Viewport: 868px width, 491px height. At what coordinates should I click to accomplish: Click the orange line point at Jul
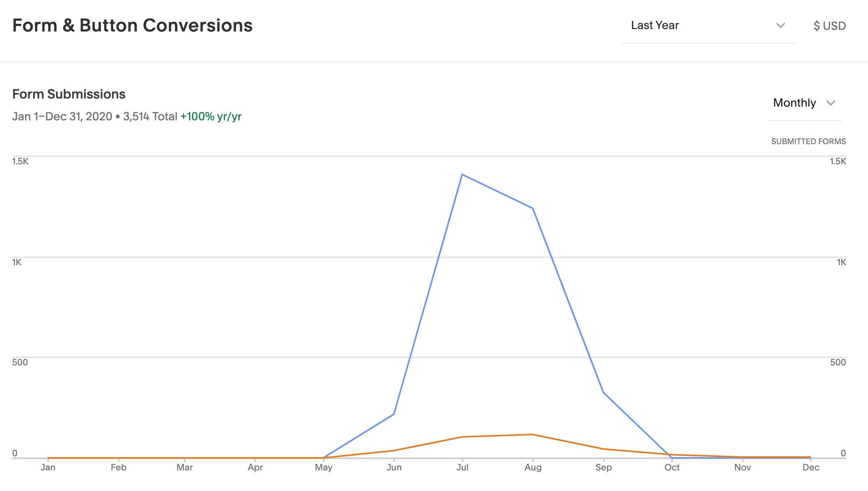462,437
